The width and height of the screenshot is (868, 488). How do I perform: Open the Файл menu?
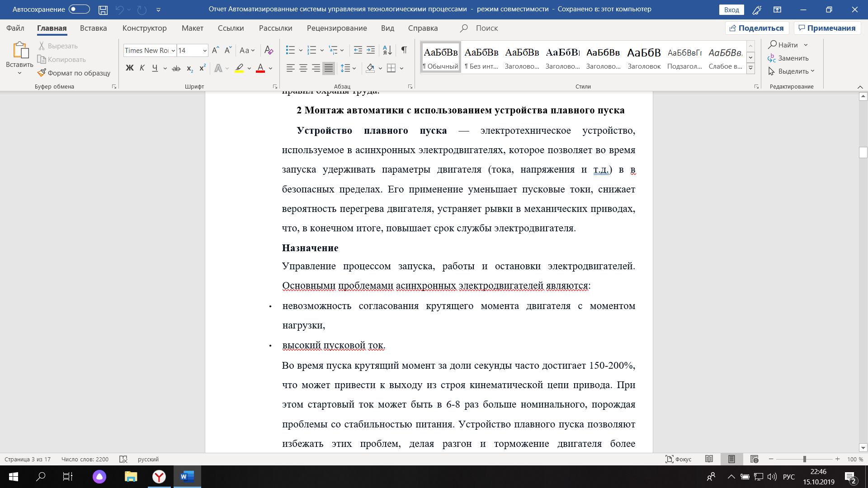click(x=15, y=28)
